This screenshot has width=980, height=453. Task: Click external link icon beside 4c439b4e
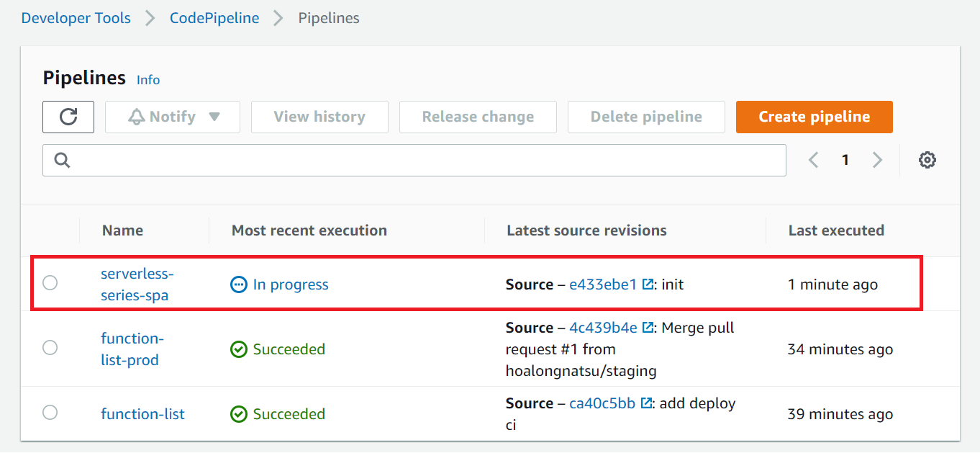[x=648, y=328]
